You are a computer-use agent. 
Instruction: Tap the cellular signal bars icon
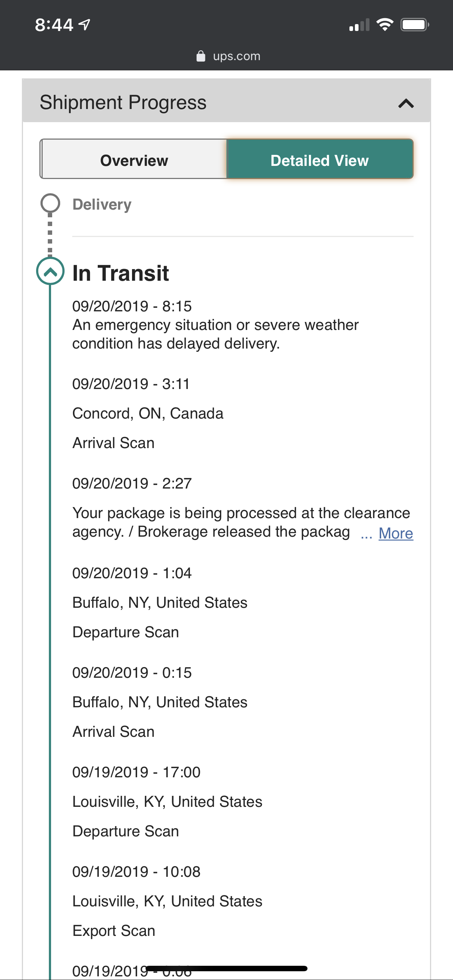(359, 25)
